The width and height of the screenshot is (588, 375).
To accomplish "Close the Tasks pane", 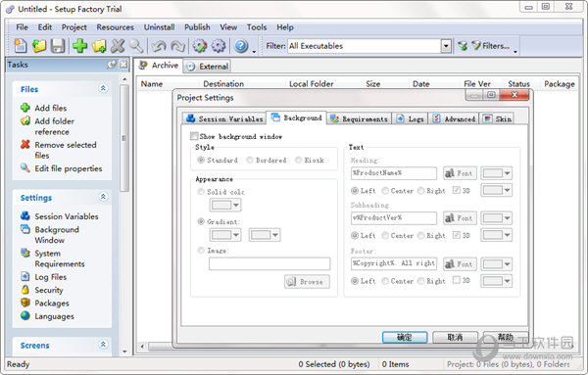I will pos(123,64).
